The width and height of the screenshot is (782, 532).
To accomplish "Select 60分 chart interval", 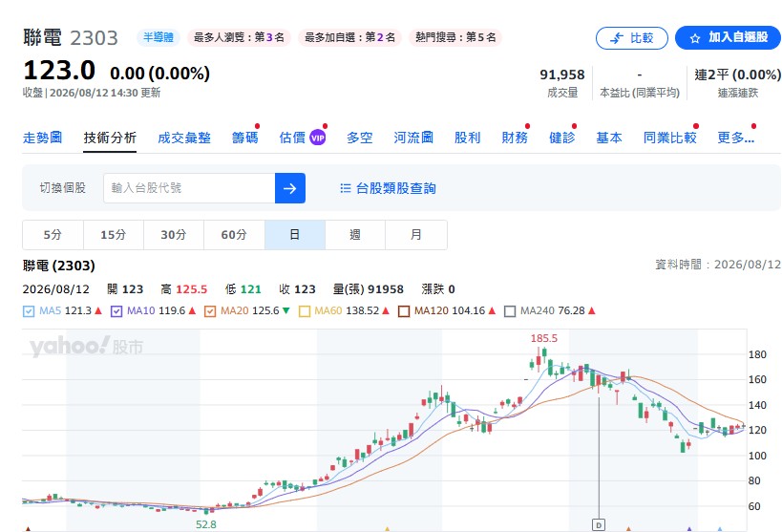I will pos(234,235).
